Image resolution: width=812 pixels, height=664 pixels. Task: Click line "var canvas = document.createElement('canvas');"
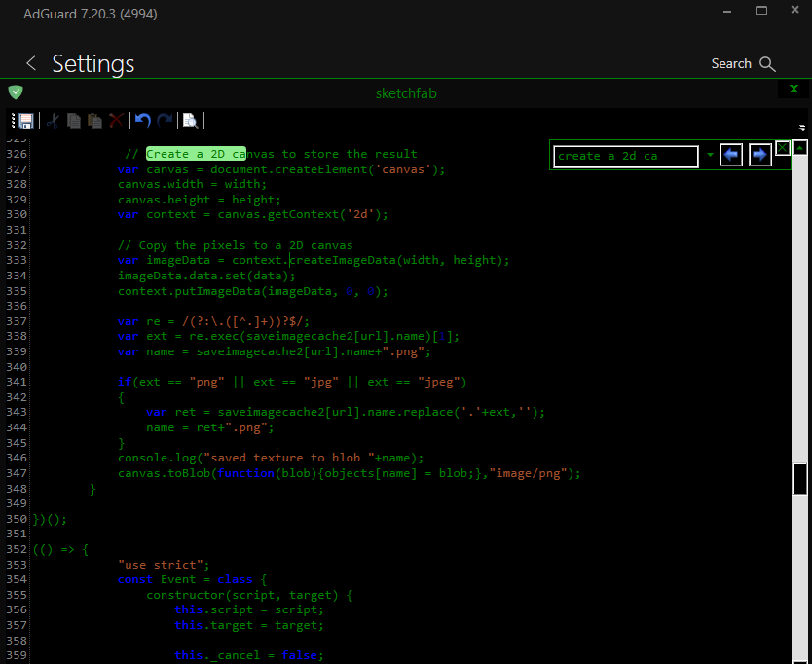281,169
